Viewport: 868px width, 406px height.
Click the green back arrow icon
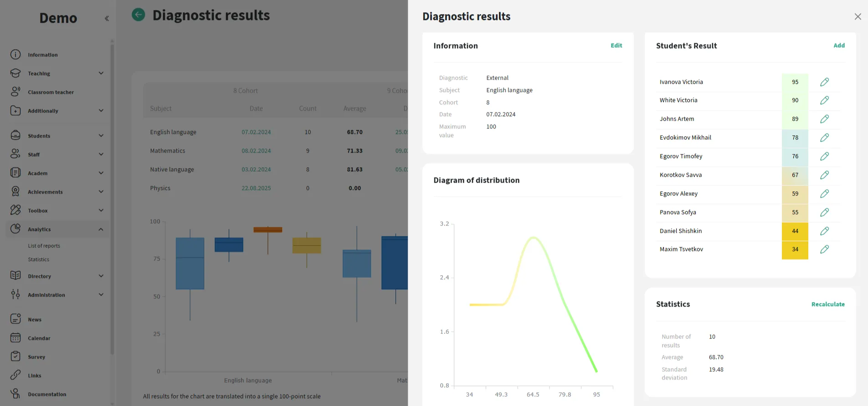tap(139, 15)
